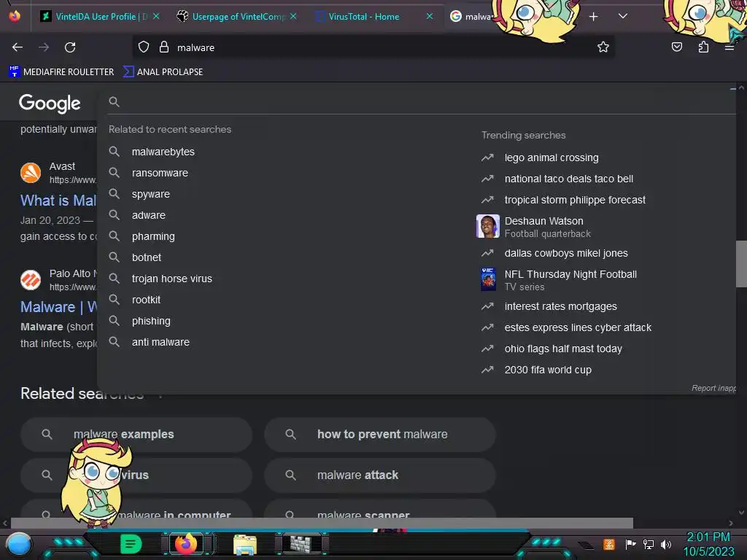Open the MEDIAFIRE ROULETTER bookmark
This screenshot has height=560, width=747.
click(61, 72)
